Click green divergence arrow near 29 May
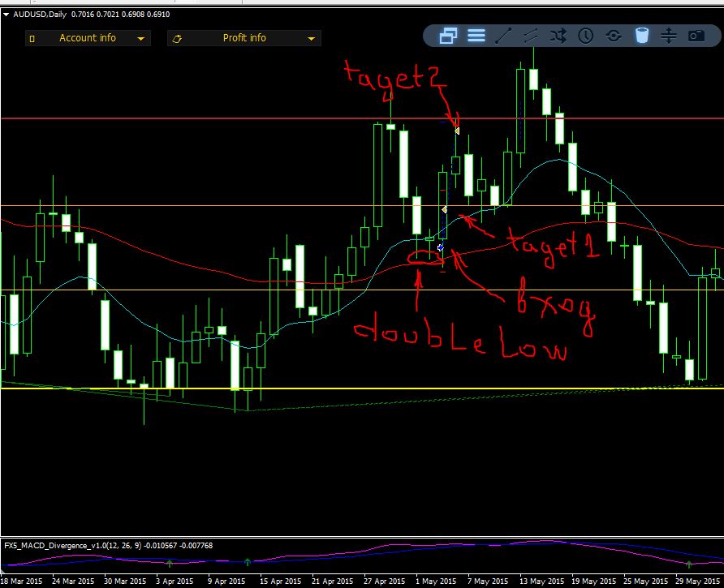This screenshot has width=724, height=588. pos(688,564)
